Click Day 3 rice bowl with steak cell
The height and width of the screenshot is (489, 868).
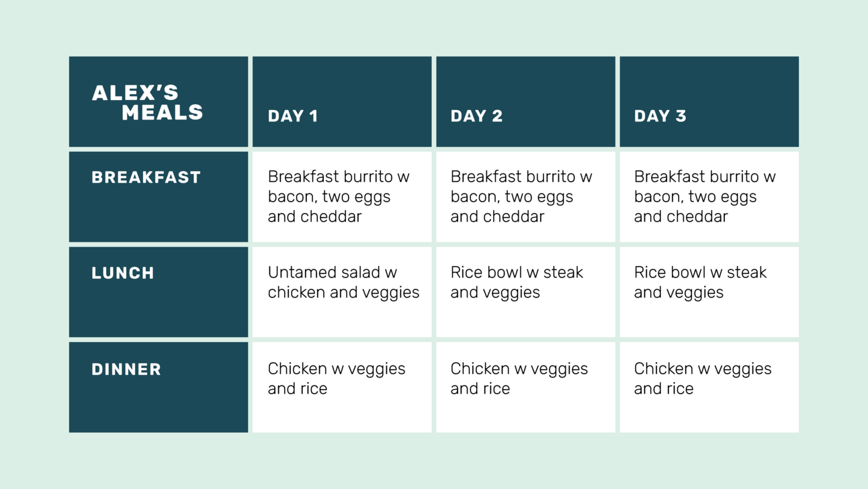[x=709, y=292]
